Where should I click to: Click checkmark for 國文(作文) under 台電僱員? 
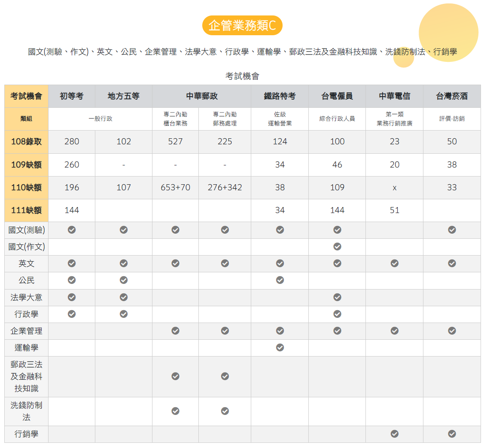click(337, 247)
